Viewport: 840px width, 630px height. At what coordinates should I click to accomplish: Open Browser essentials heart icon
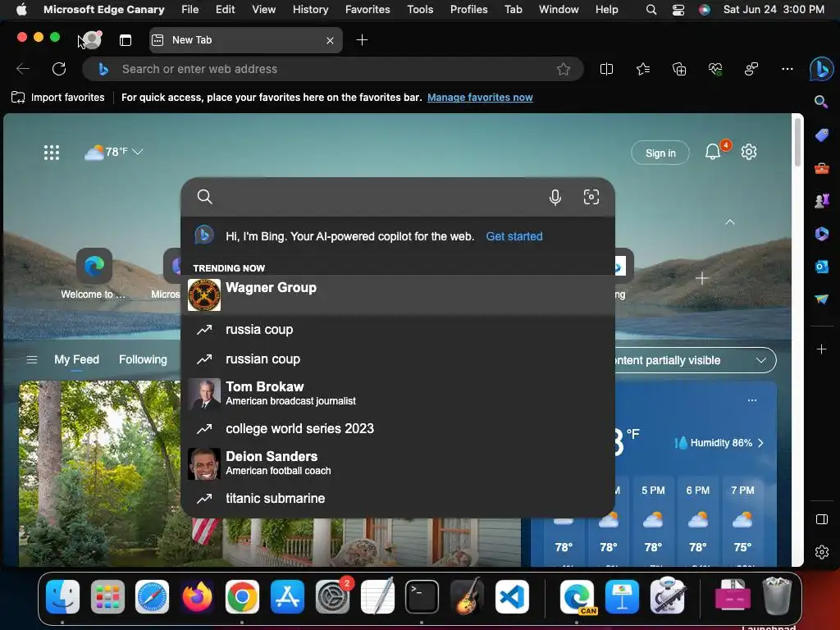pos(715,69)
